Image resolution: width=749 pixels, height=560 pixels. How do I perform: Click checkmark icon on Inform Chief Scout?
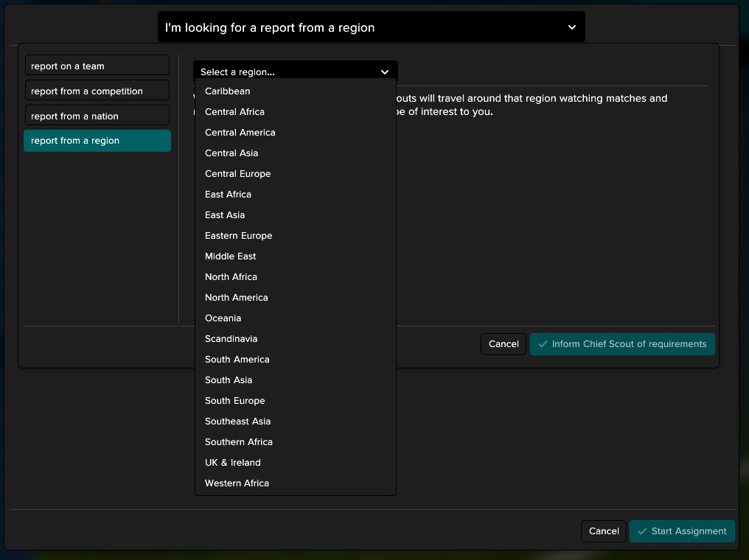pos(543,344)
